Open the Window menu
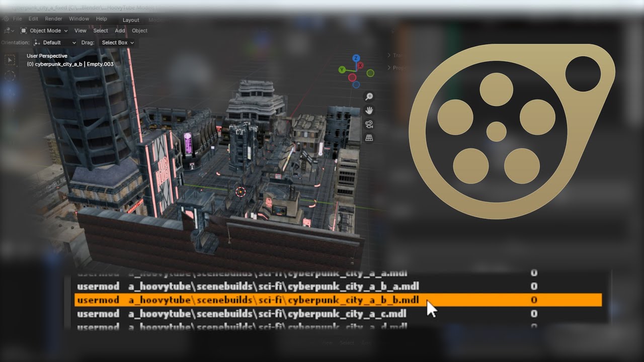 coord(79,19)
